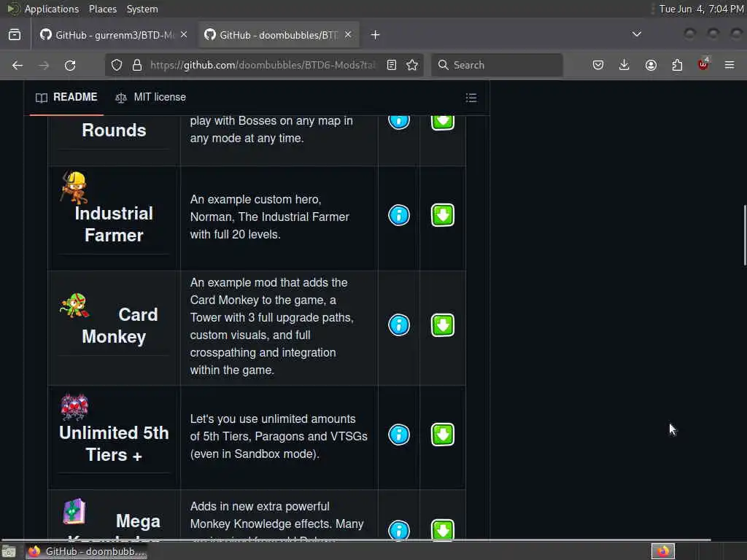Image resolution: width=747 pixels, height=560 pixels.
Task: Click the horizontal scrollbar at bottom
Action: coord(356,540)
